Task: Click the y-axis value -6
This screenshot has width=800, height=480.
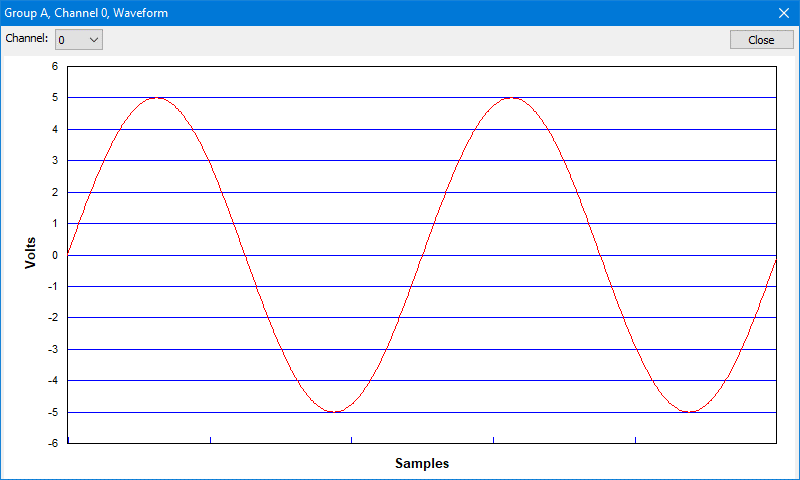Action: (53, 443)
